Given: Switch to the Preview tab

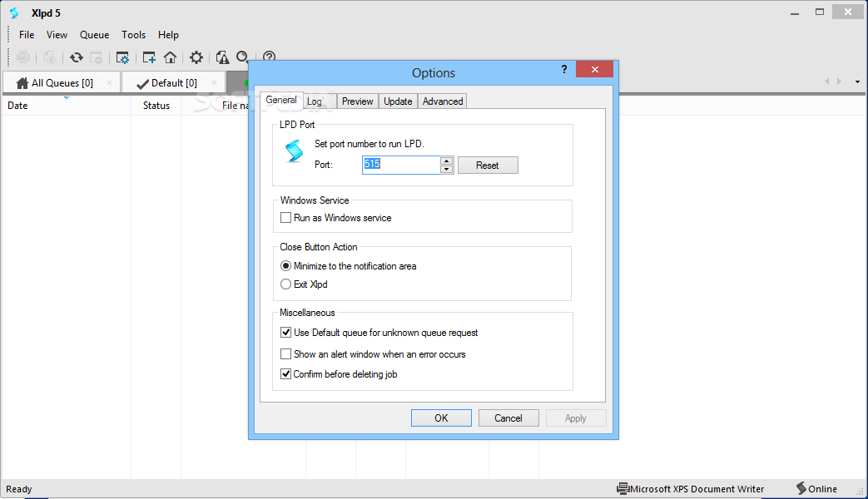Looking at the screenshot, I should (358, 101).
